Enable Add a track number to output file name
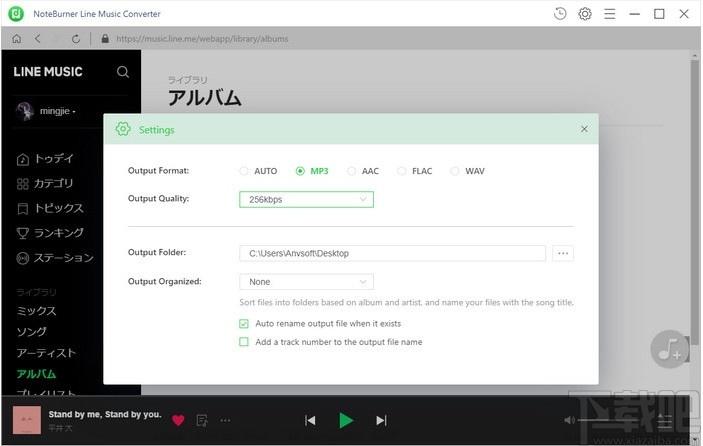Screen dimensions: 703x446 244,342
